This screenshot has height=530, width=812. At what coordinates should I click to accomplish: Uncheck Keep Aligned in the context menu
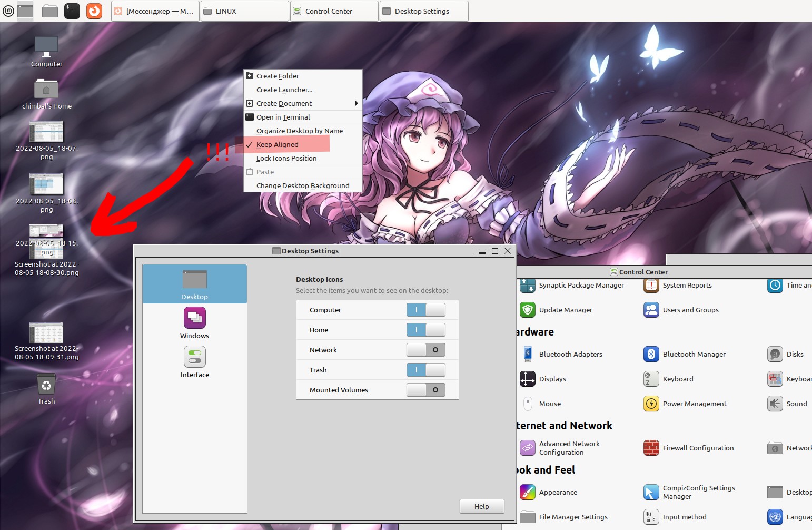[303, 144]
